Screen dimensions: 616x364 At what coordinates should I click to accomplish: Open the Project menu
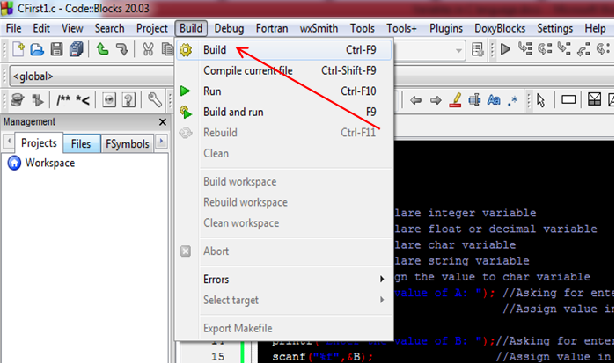(x=152, y=28)
